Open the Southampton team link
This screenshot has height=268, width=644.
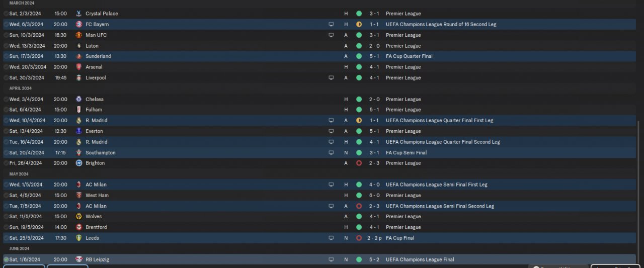[100, 152]
